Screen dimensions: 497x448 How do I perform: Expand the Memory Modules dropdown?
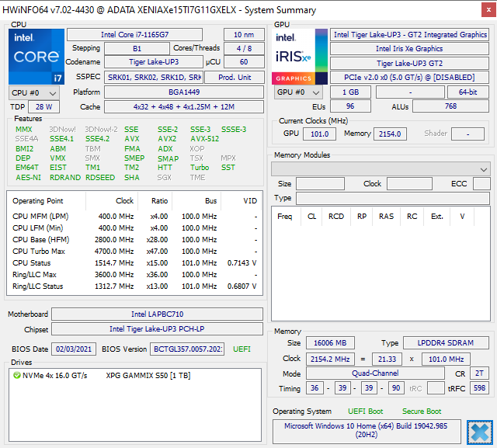point(381,169)
